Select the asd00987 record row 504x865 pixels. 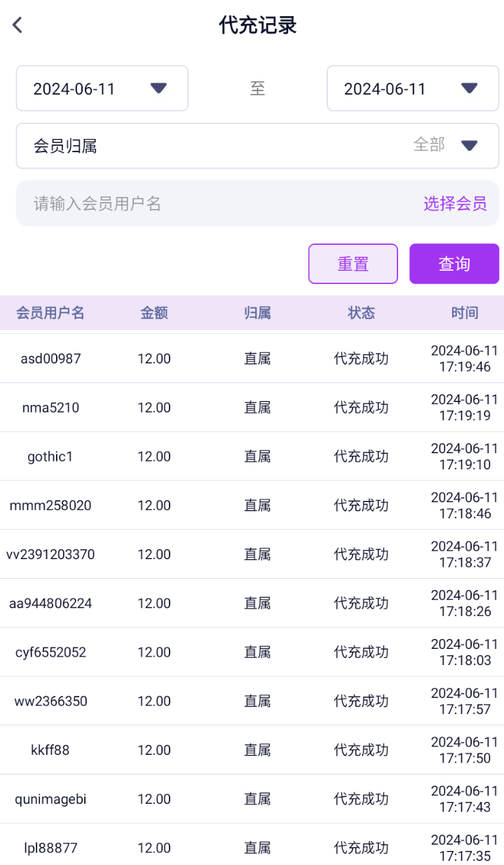click(x=252, y=358)
